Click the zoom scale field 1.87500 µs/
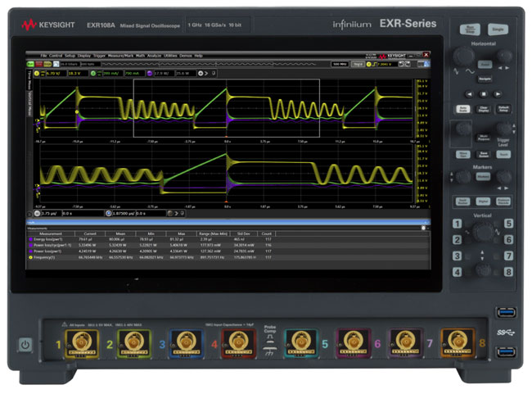532x394 pixels. tap(124, 213)
